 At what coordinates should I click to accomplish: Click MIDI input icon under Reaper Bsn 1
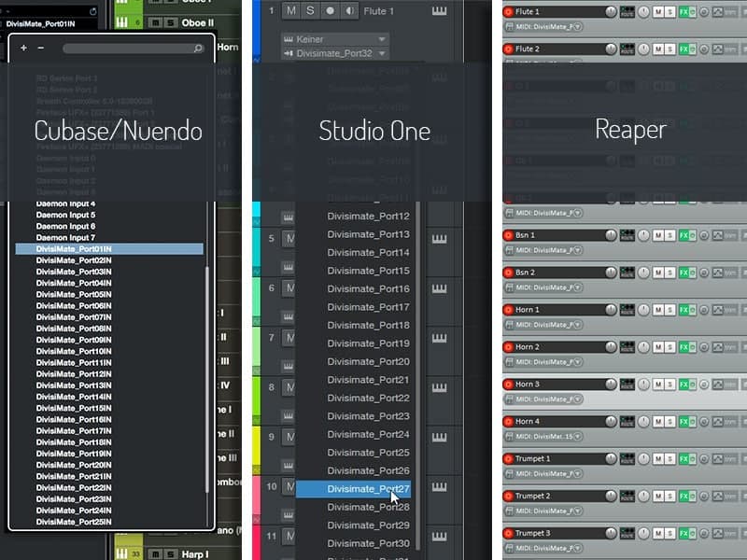click(509, 250)
